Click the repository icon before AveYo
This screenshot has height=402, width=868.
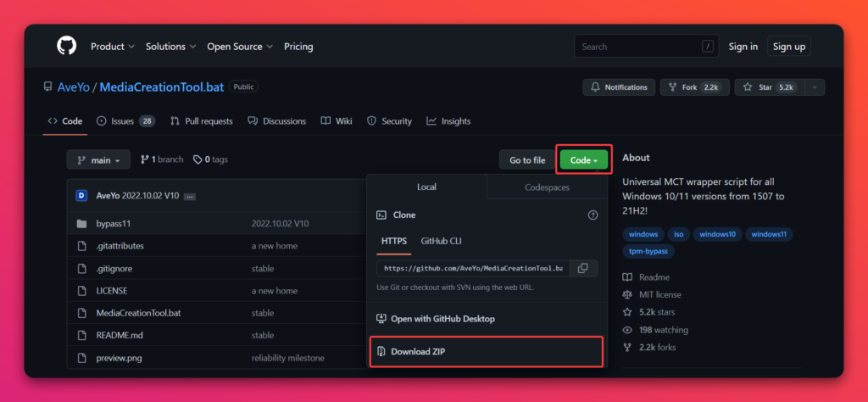point(48,87)
